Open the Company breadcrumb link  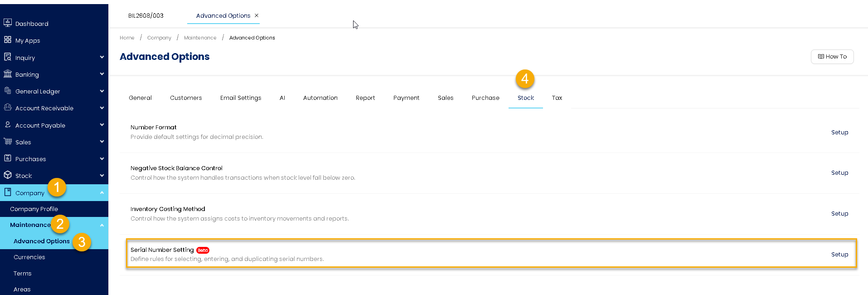pos(159,38)
